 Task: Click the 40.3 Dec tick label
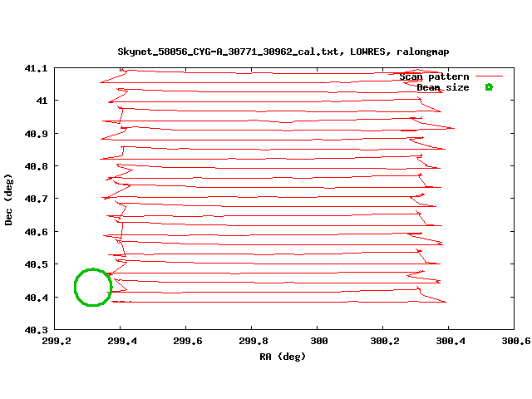pyautogui.click(x=36, y=330)
